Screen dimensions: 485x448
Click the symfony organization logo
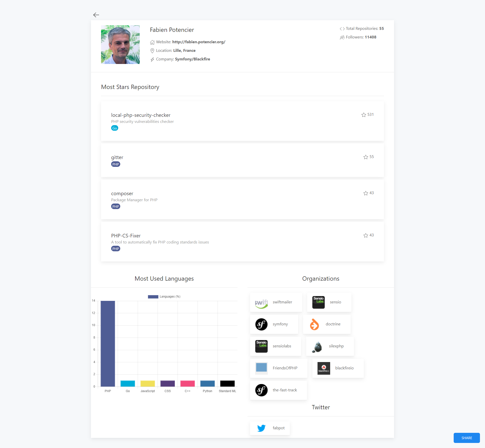[261, 324]
